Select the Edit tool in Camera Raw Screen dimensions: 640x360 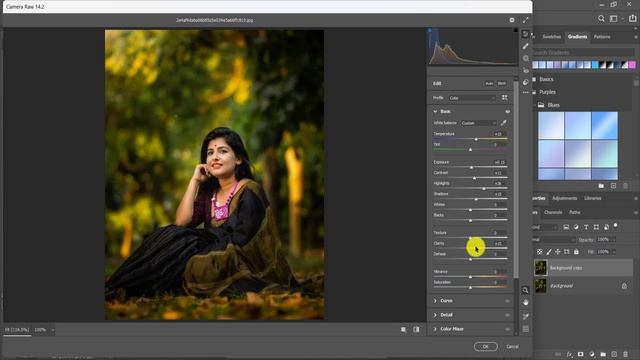[x=525, y=34]
